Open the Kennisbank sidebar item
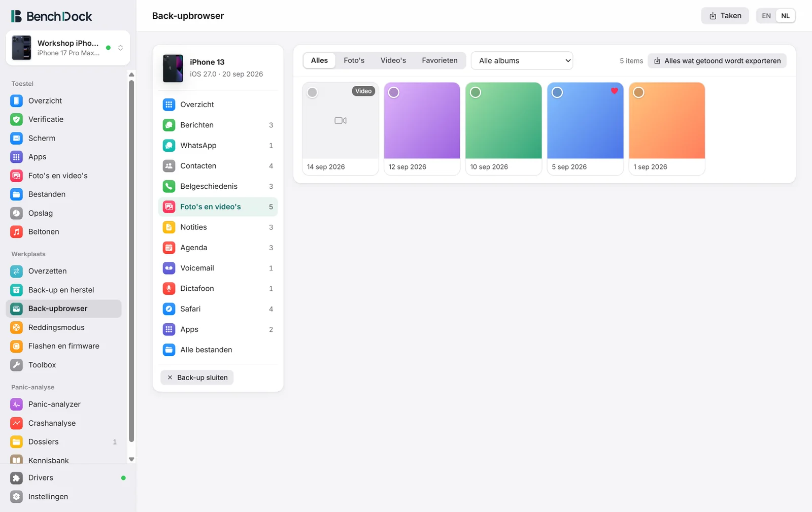 (63, 460)
